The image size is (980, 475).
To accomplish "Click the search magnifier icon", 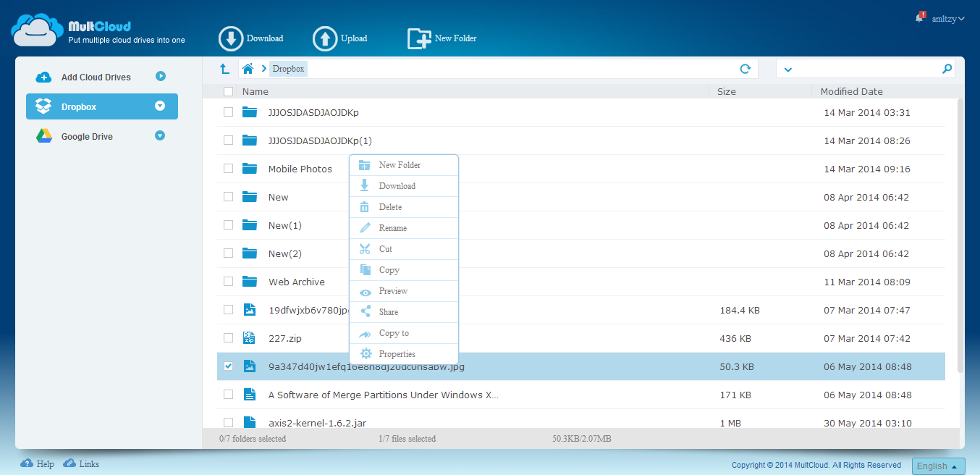I will [947, 69].
